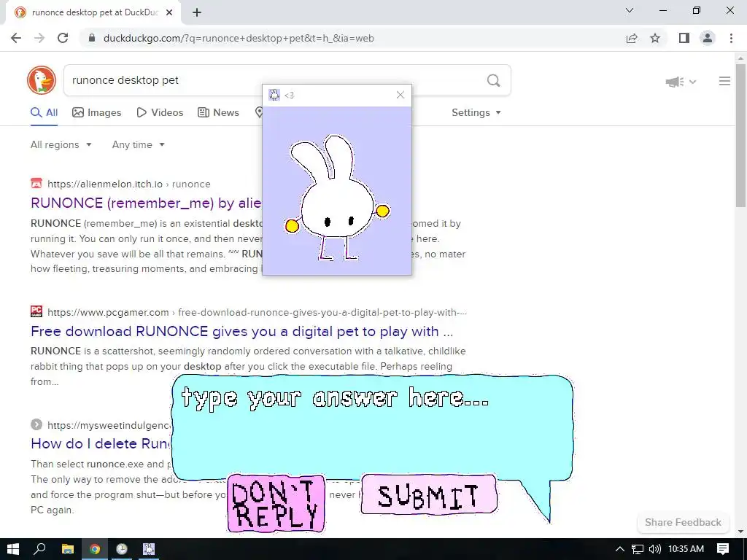Switch to the News search tab
This screenshot has width=747, height=560.
(x=218, y=113)
